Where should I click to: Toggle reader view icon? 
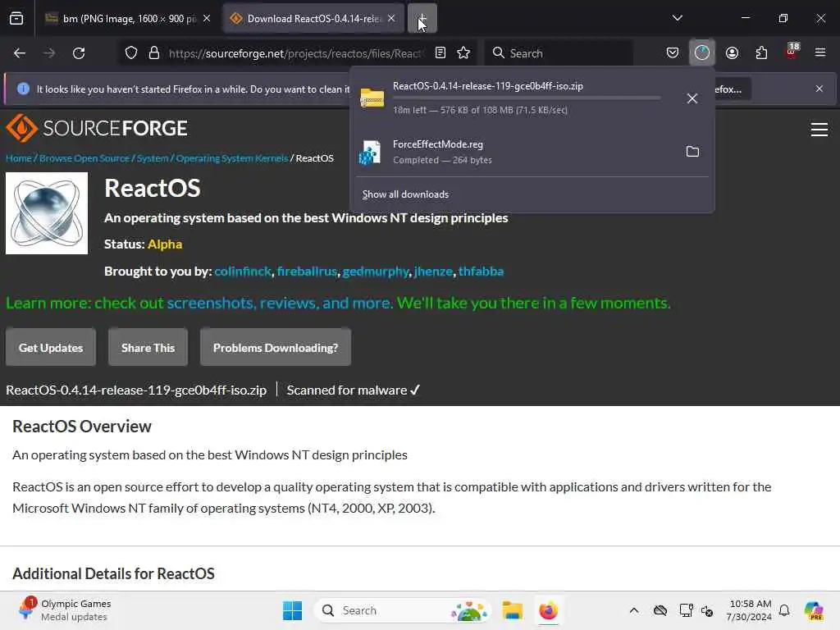[x=441, y=53]
